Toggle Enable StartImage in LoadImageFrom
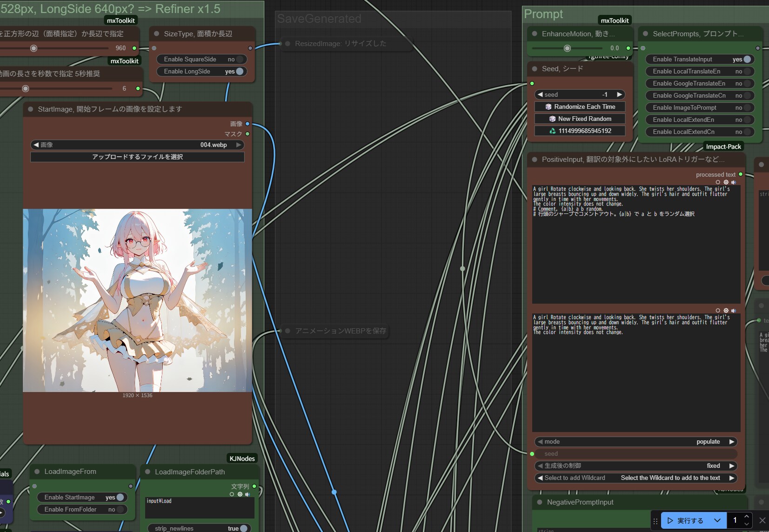769x532 pixels. click(120, 498)
